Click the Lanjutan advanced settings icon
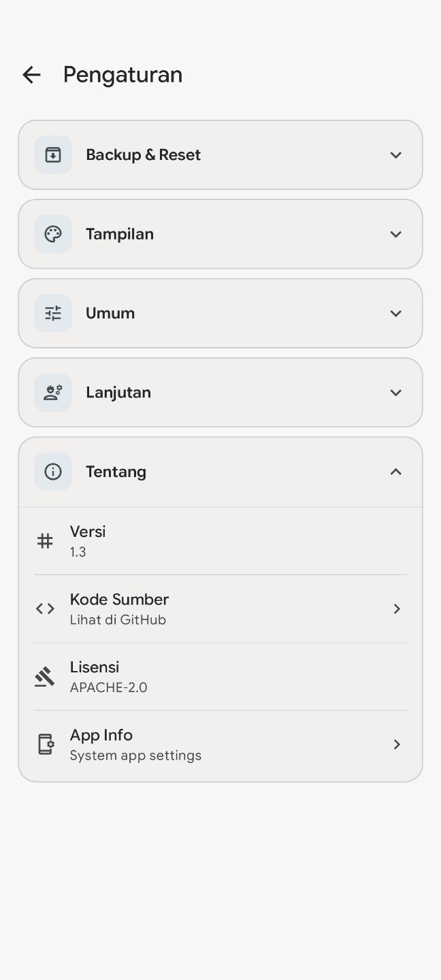 53,393
